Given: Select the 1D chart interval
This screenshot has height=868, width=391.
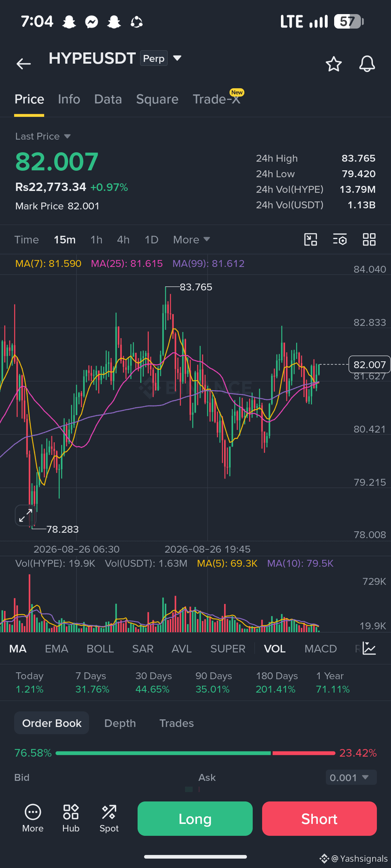Looking at the screenshot, I should pyautogui.click(x=151, y=239).
